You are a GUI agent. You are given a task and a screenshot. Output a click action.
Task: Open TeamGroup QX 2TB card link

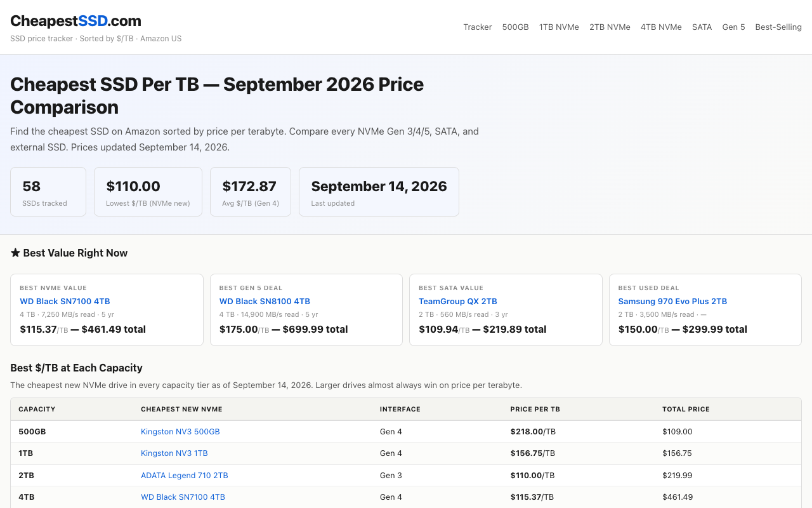pos(458,302)
